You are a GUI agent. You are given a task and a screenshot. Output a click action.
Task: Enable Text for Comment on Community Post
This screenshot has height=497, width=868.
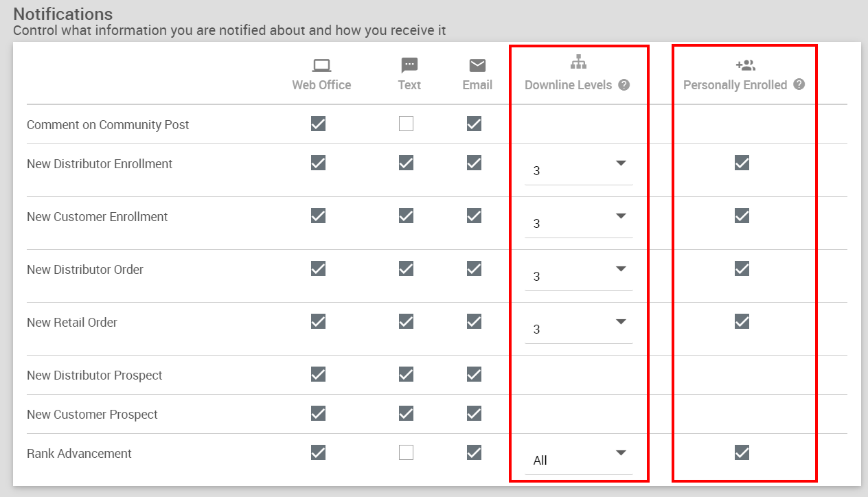[x=407, y=124]
